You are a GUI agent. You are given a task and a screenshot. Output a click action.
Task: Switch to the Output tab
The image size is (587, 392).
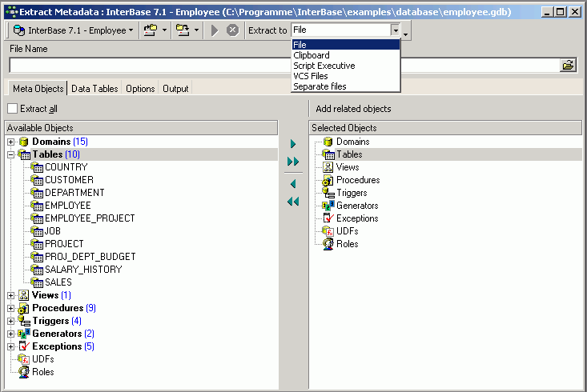175,89
